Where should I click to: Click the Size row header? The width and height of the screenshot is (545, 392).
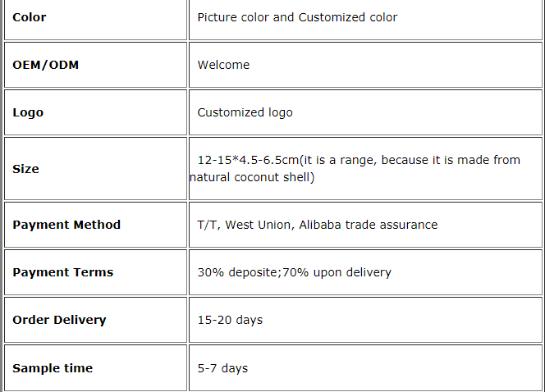tap(95, 169)
